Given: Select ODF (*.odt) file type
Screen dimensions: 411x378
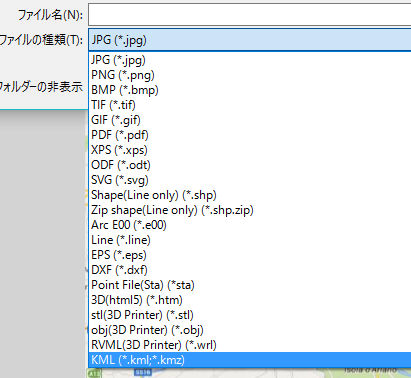Looking at the screenshot, I should 250,165.
